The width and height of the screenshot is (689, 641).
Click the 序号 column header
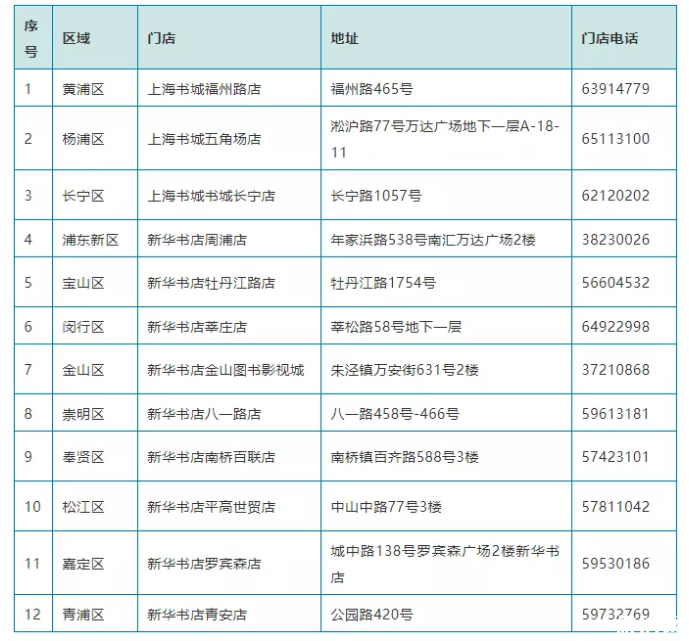(33, 38)
